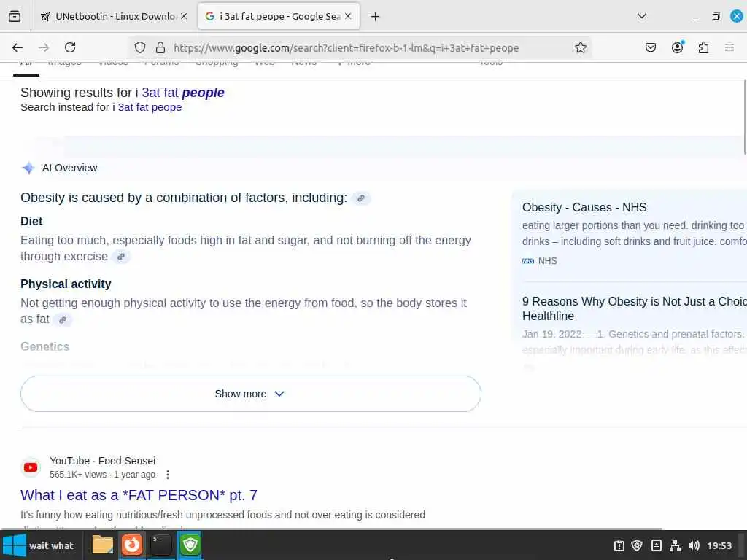Open the green shield app in taskbar
This screenshot has height=560, width=747.
pyautogui.click(x=190, y=545)
